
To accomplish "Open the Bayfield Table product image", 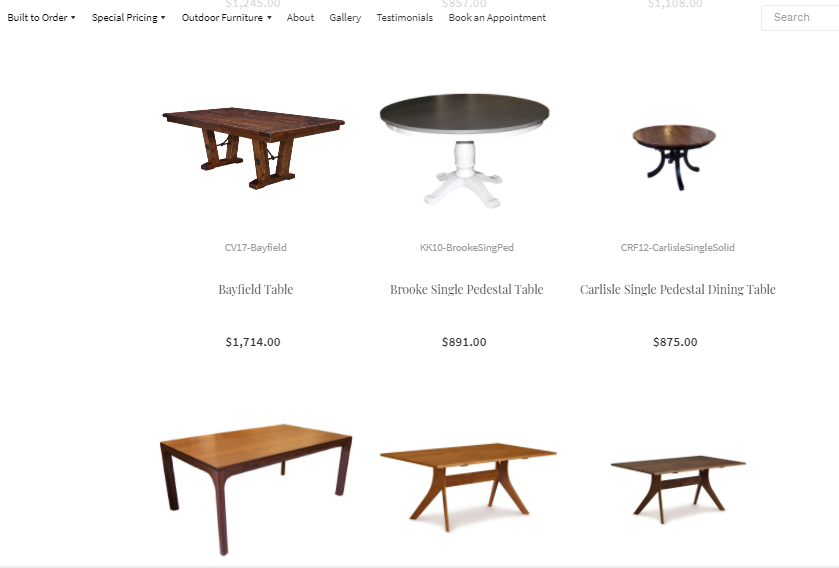I will (x=253, y=148).
